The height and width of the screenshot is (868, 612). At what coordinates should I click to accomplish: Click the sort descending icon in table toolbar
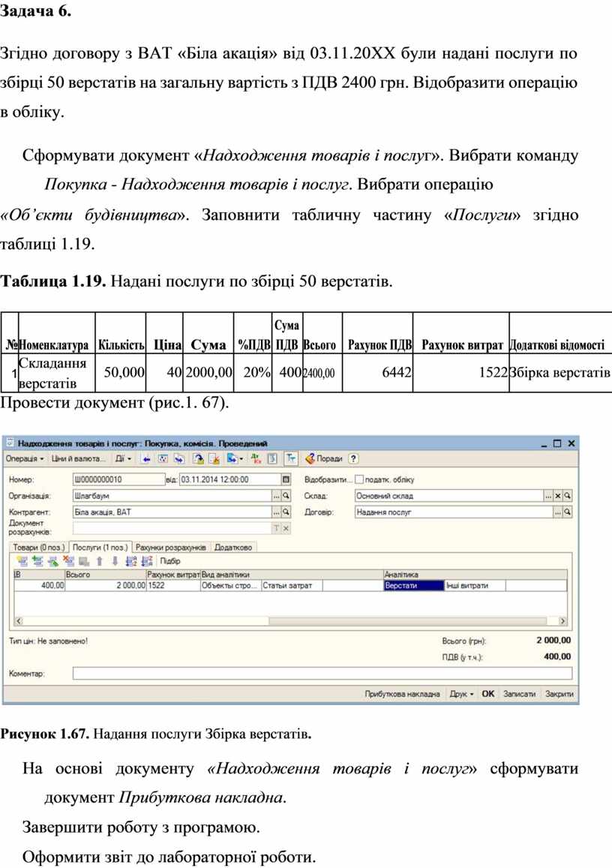click(147, 561)
